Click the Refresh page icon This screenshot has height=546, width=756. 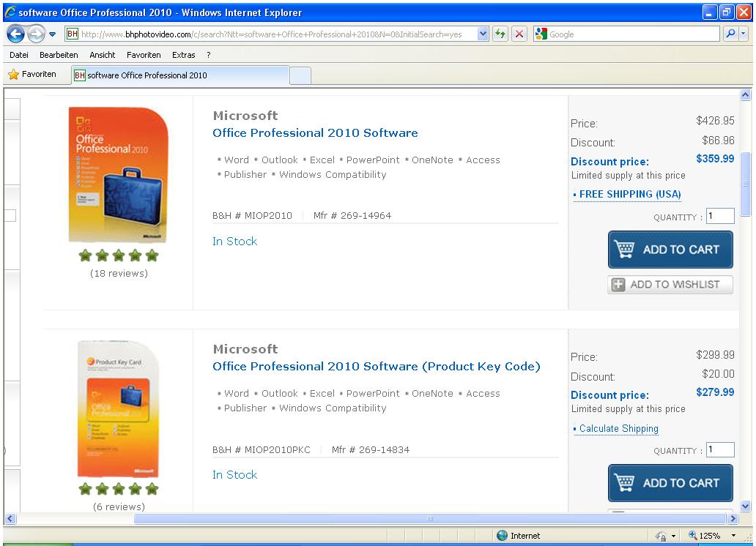tap(500, 34)
